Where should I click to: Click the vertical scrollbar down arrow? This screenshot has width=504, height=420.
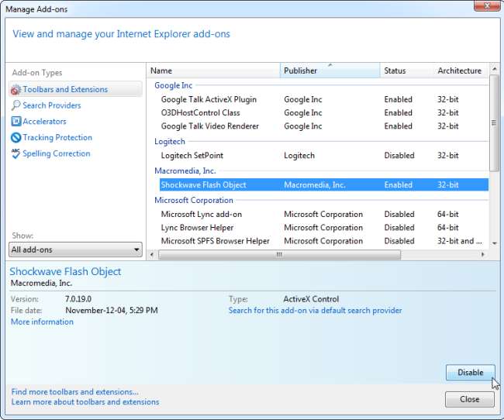point(494,243)
